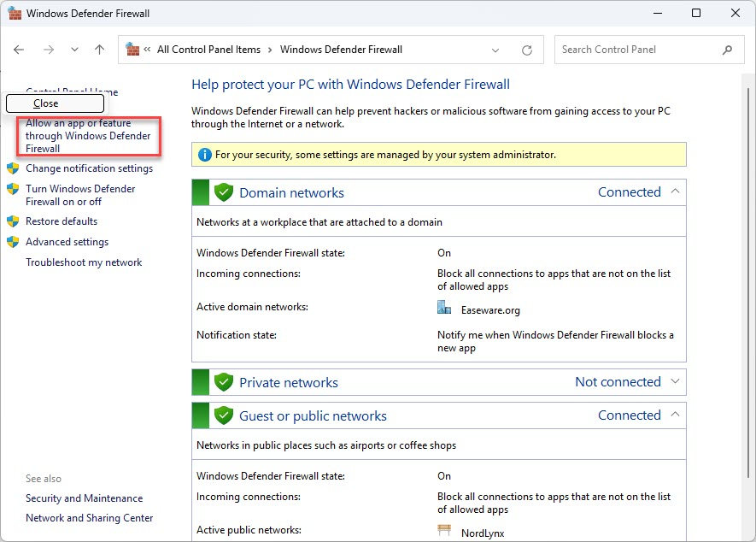
Task: Click the green shield beside Domain networks
Action: (x=224, y=192)
